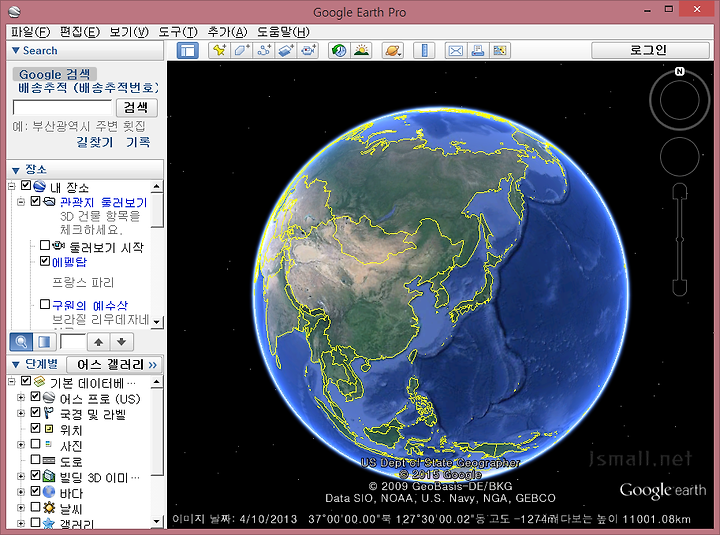720x535 pixels.
Task: Collapse the Search panel triangle
Action: tap(16, 50)
